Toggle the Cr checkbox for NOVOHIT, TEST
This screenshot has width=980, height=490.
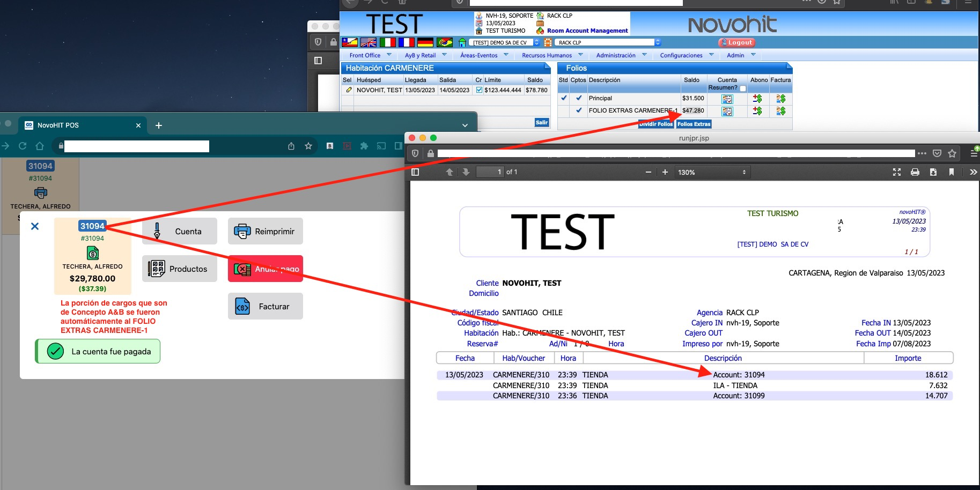(479, 90)
